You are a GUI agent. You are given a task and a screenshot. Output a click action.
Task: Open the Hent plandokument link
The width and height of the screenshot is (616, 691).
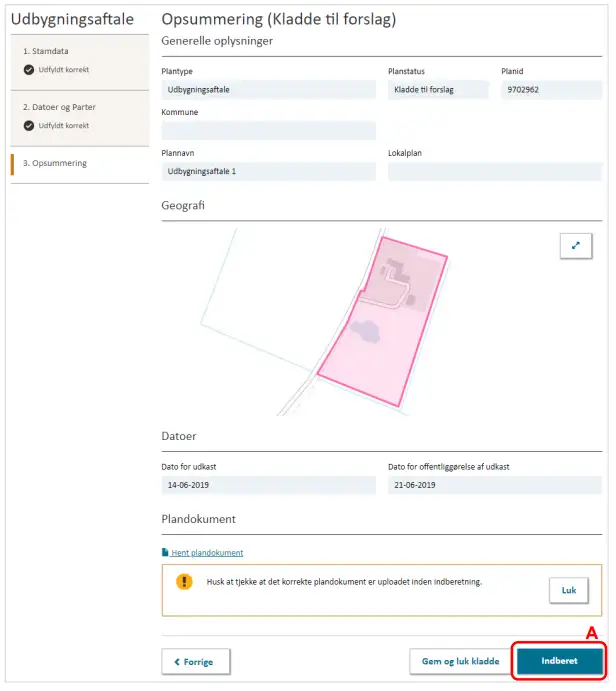coord(206,553)
